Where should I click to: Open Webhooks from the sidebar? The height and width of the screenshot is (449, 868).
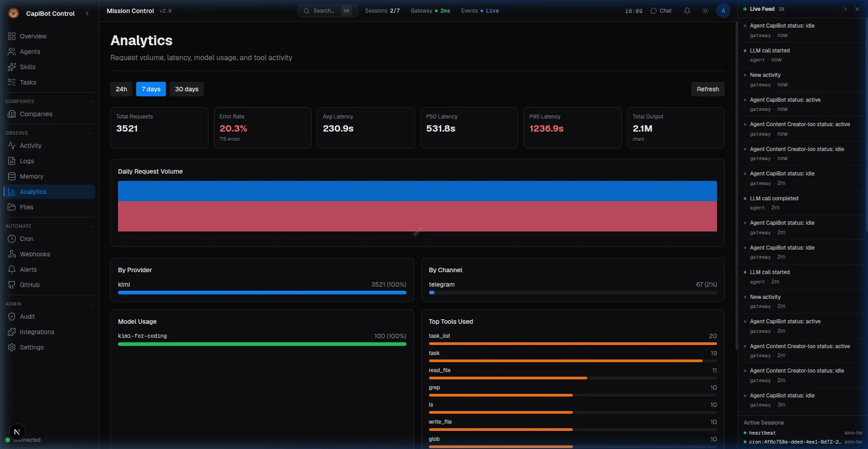click(x=35, y=254)
